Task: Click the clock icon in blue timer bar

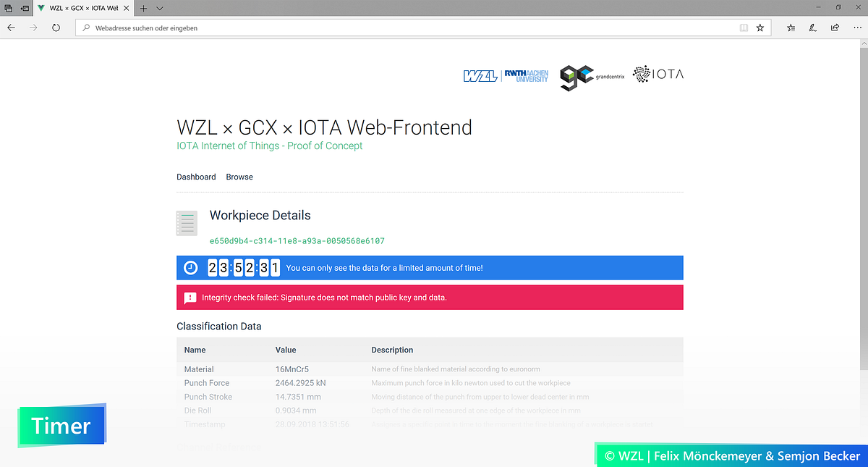Action: 190,268
